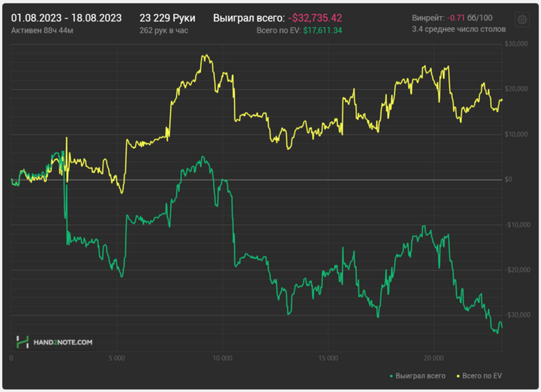The image size is (541, 392).
Task: Click the 'Выиграл всего:' header label
Action: pos(249,18)
